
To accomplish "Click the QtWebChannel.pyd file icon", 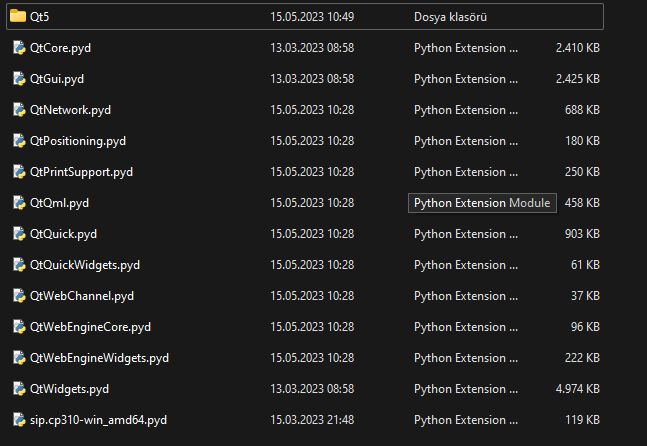I will click(x=19, y=295).
